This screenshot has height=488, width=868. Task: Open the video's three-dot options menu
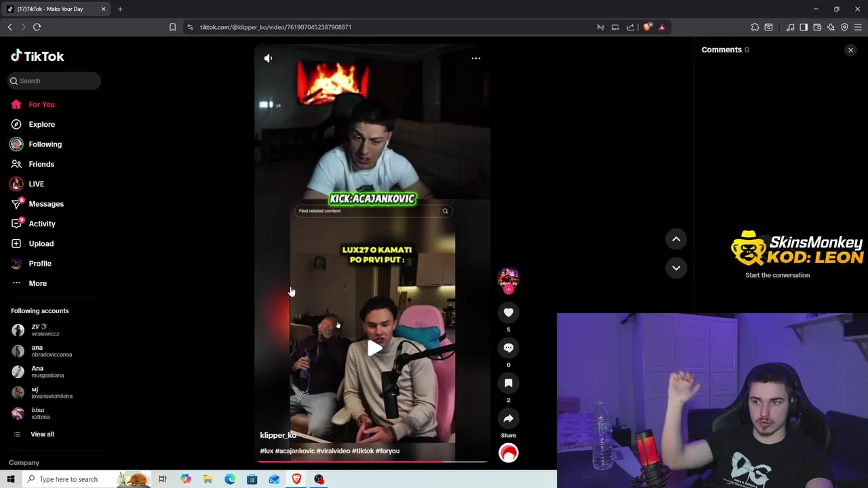[476, 58]
